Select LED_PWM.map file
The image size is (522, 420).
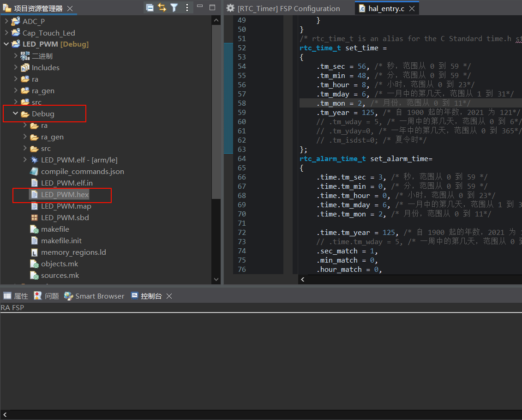click(66, 206)
